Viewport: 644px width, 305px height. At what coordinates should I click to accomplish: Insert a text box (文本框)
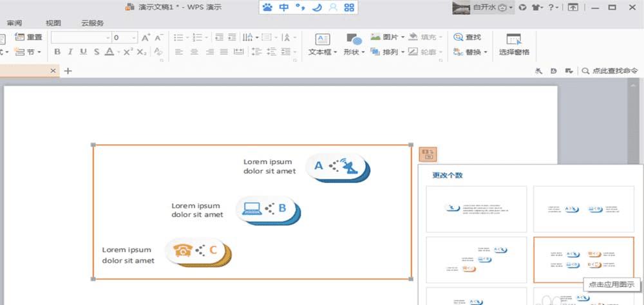(x=323, y=45)
